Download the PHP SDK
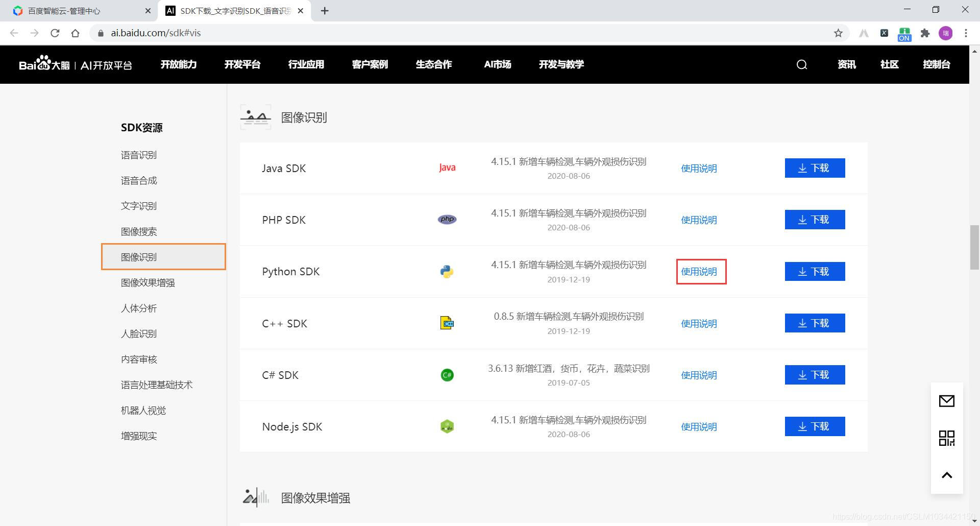 pyautogui.click(x=815, y=220)
